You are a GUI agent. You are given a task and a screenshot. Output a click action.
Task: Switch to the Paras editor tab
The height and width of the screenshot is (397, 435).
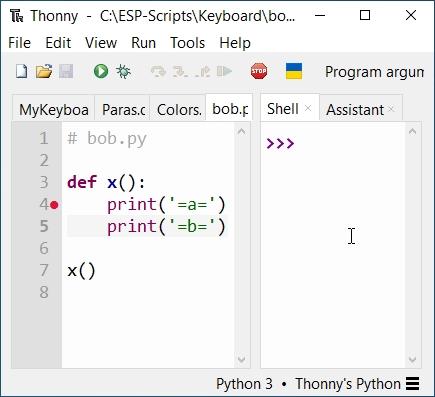pos(123,109)
